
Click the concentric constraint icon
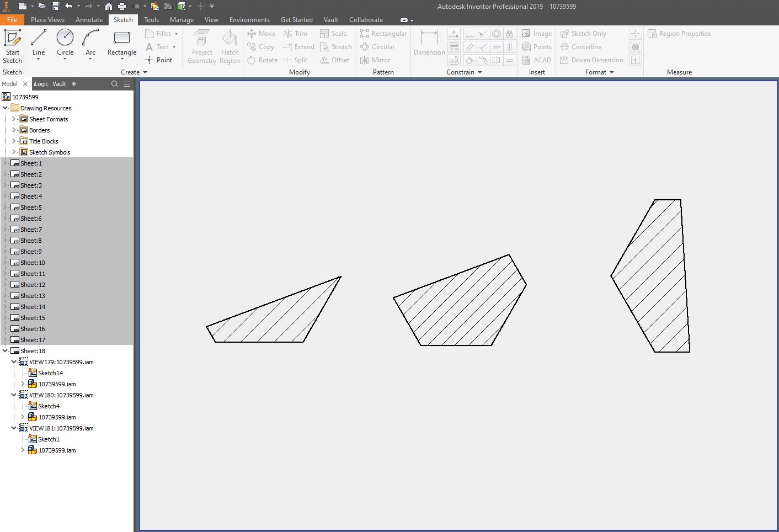point(497,34)
